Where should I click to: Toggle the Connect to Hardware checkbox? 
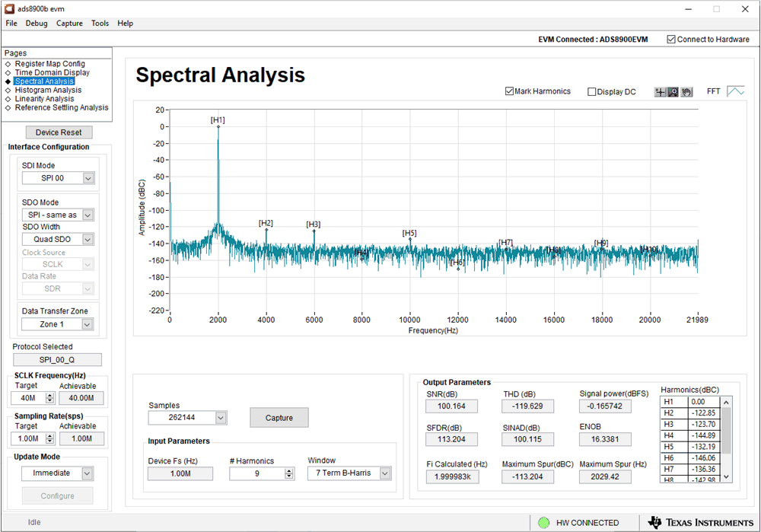click(x=670, y=40)
